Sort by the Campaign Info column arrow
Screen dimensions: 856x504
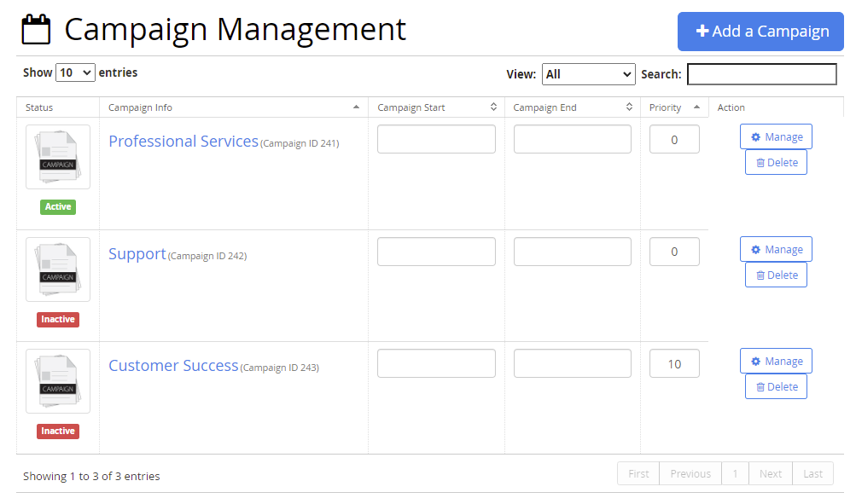tap(356, 107)
